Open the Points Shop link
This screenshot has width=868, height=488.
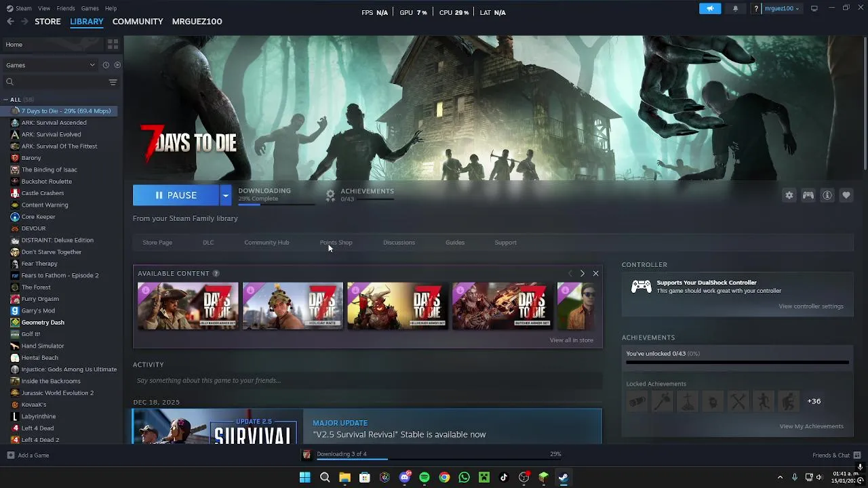(x=336, y=243)
